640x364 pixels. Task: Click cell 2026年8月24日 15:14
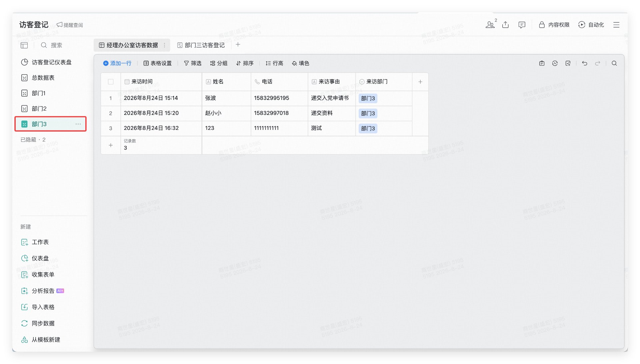click(x=161, y=98)
